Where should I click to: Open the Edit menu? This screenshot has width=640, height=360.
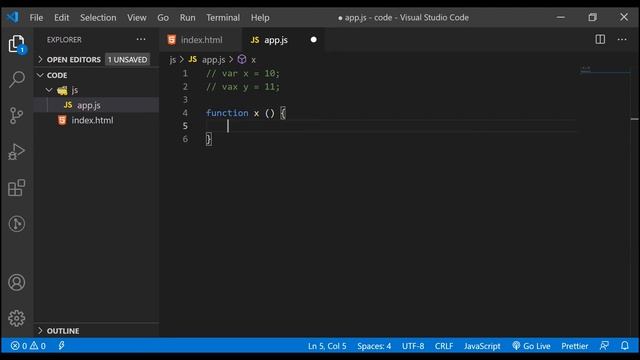61,18
